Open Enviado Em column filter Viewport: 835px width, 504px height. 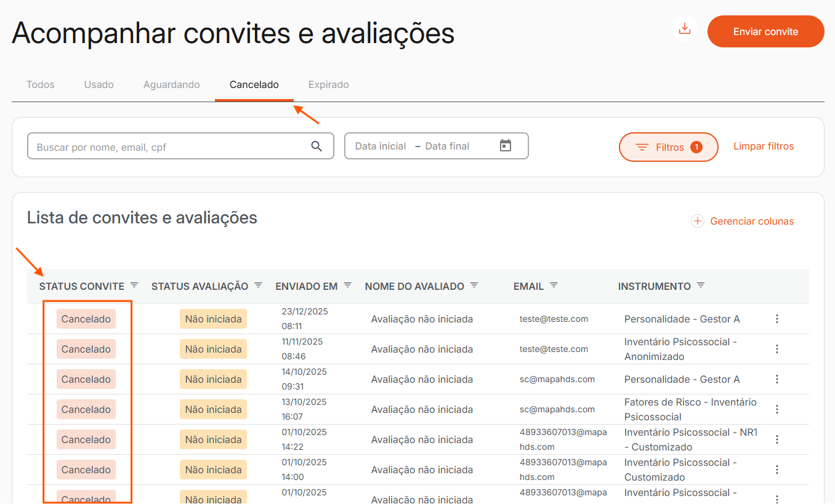(348, 286)
